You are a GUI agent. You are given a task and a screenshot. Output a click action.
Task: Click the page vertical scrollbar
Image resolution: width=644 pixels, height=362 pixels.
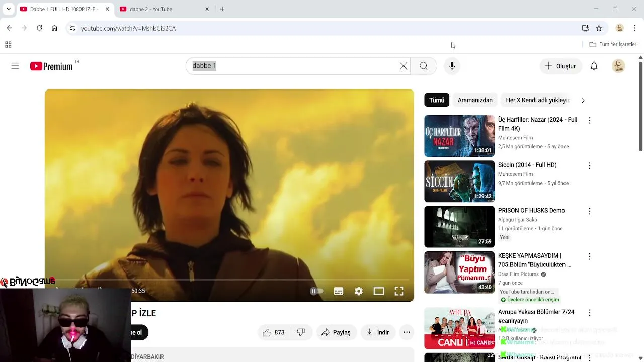coord(640,106)
